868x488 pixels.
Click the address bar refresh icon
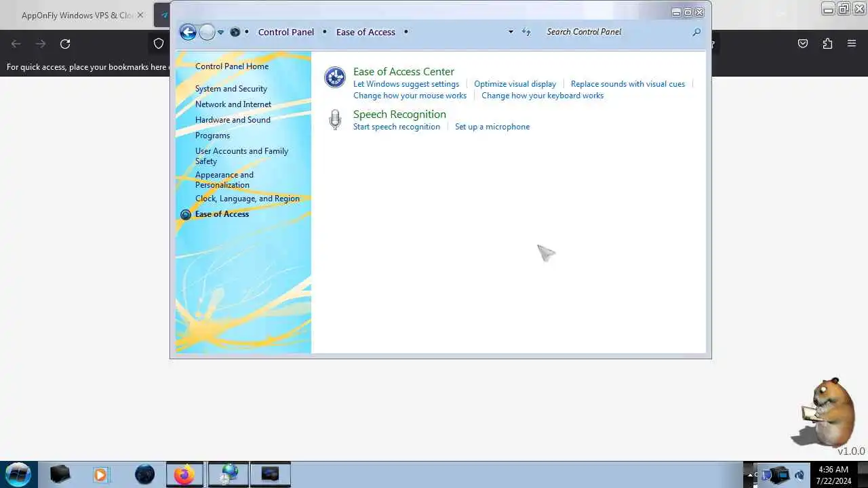[x=526, y=32]
